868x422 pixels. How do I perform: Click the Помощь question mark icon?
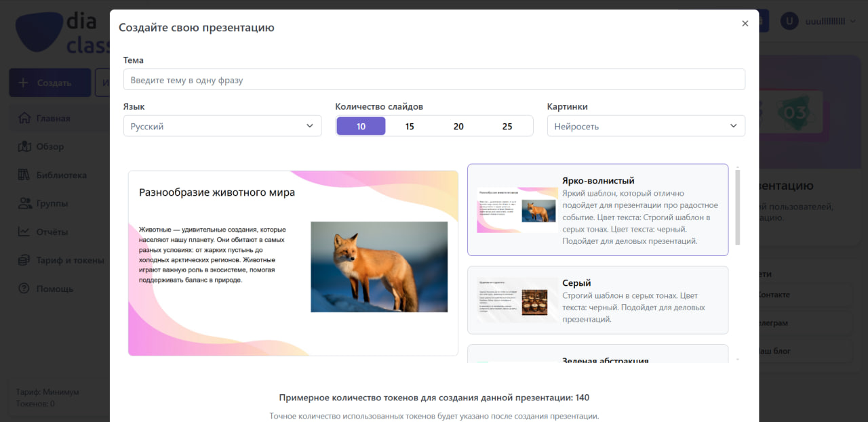[x=24, y=289]
